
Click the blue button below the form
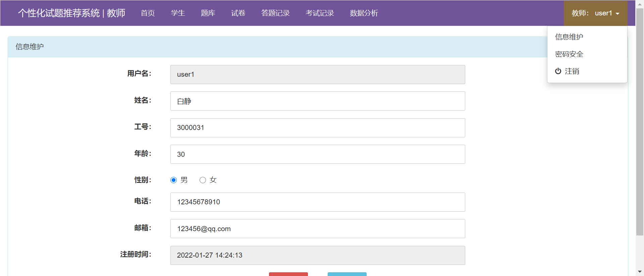[347, 274]
